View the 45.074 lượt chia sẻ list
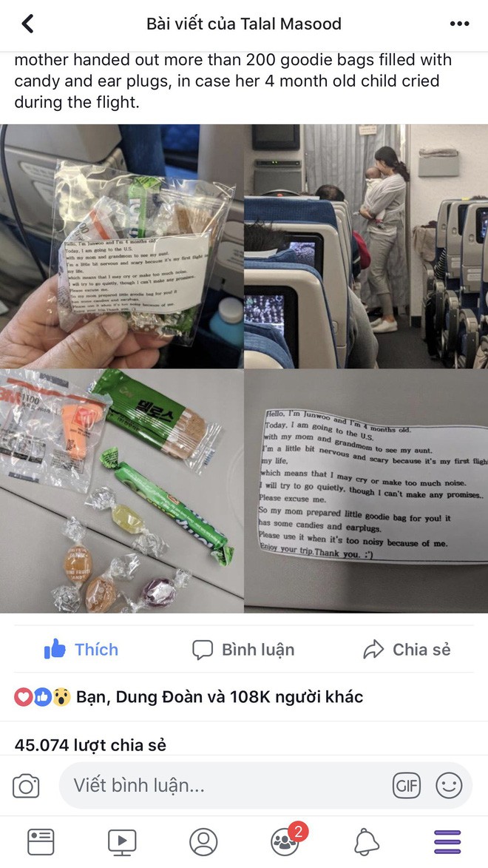The width and height of the screenshot is (488, 868). click(90, 745)
